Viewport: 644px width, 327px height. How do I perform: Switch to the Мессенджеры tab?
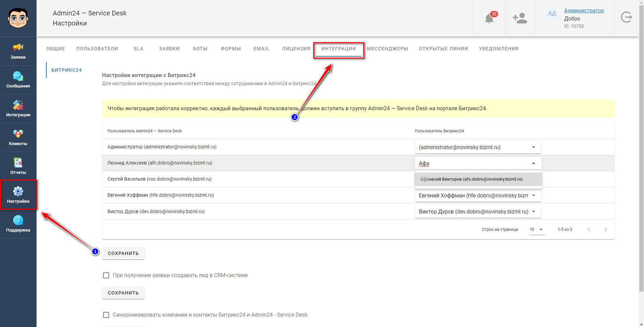pyautogui.click(x=387, y=49)
